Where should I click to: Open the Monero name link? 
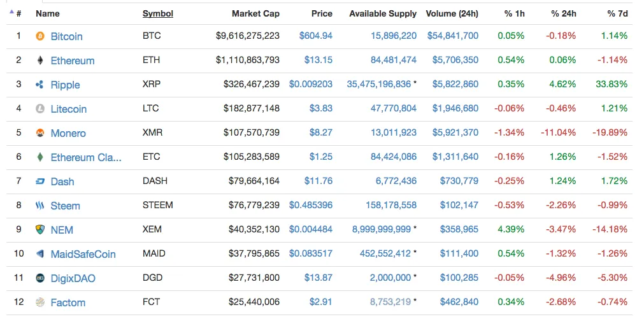[68, 133]
